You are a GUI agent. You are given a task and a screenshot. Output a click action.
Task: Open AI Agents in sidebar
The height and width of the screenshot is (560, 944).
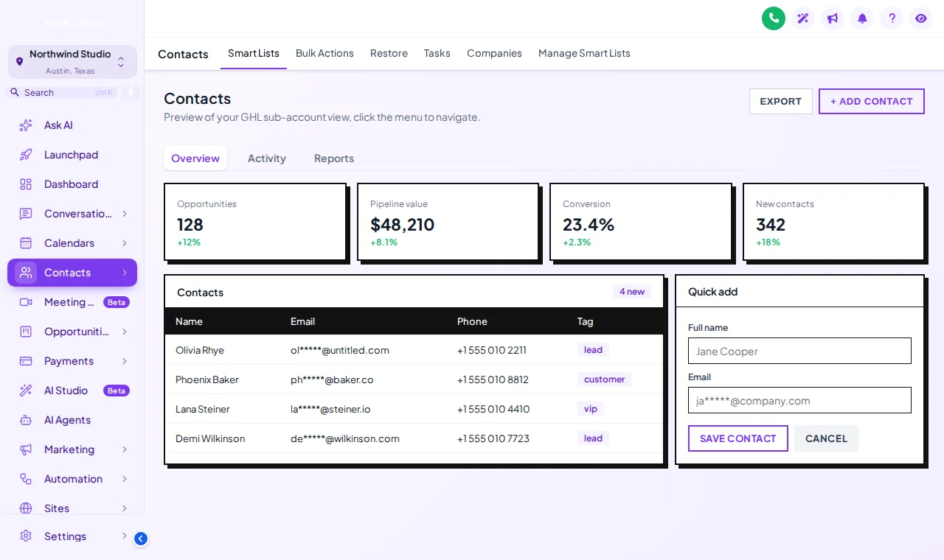click(72, 420)
